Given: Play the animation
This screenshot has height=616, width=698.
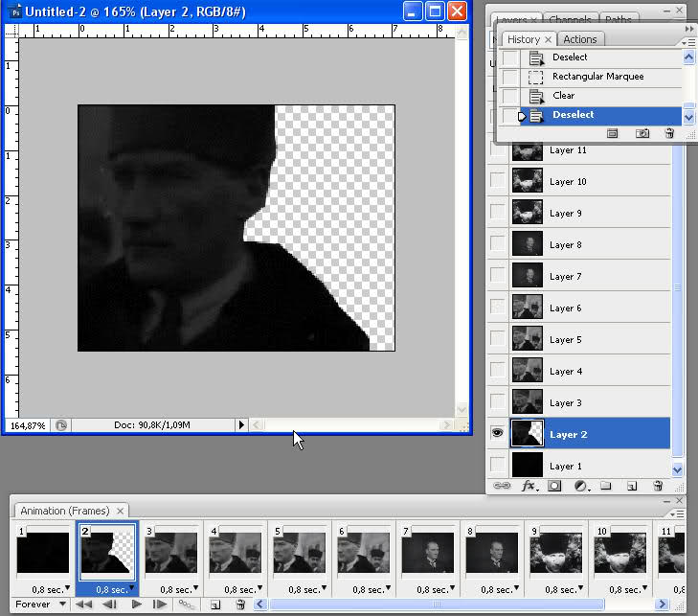Looking at the screenshot, I should coord(136,605).
